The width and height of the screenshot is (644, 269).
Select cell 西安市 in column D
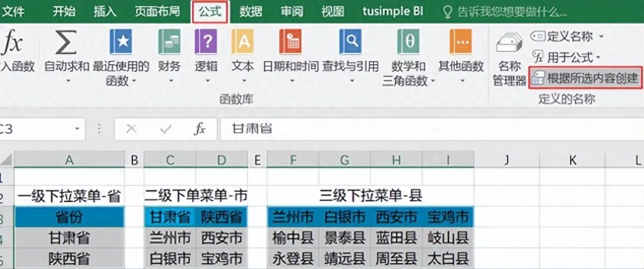[x=222, y=238]
